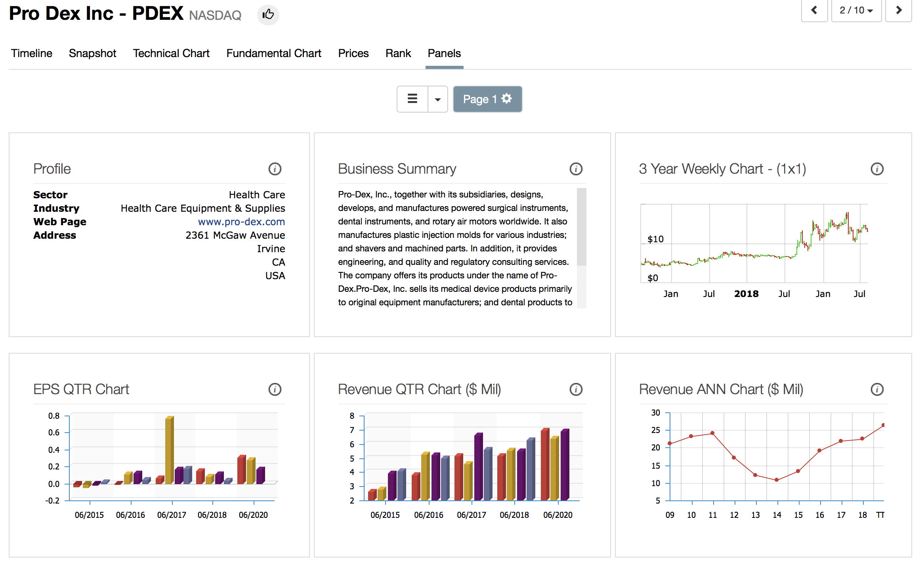Switch to the Timeline tab
Image resolution: width=924 pixels, height=567 pixels.
(x=32, y=53)
